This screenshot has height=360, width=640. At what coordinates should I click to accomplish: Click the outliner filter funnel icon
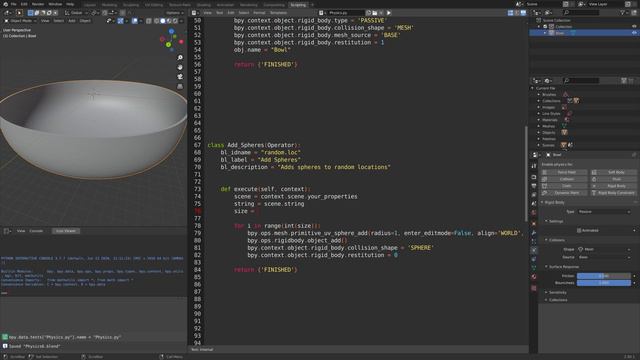[x=623, y=13]
